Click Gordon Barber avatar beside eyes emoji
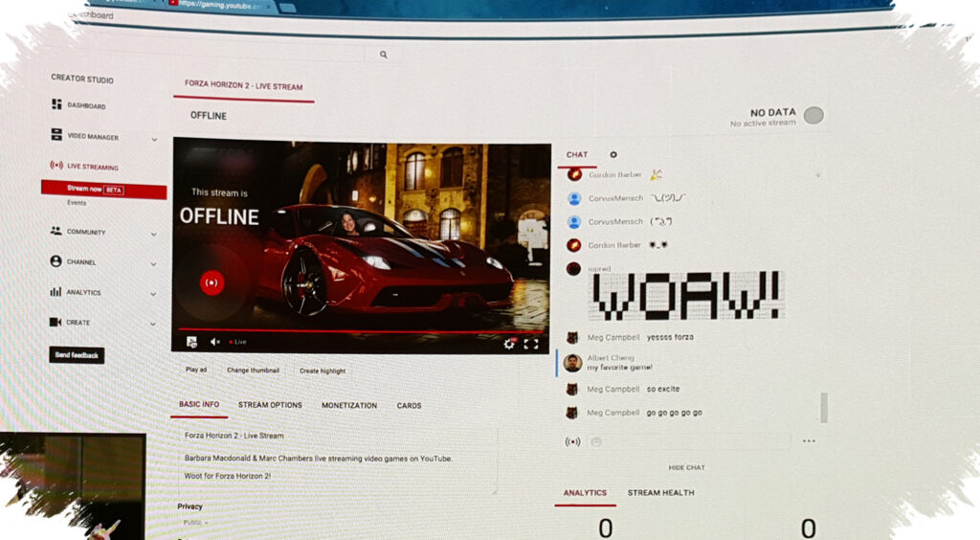This screenshot has height=540, width=980. [x=573, y=246]
